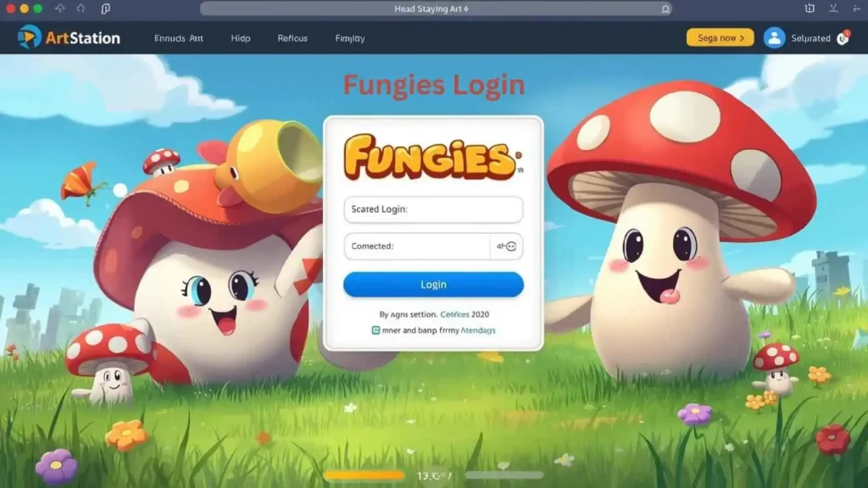This screenshot has width=868, height=488.
Task: Click the 'Scated Login' input field
Action: [432, 208]
